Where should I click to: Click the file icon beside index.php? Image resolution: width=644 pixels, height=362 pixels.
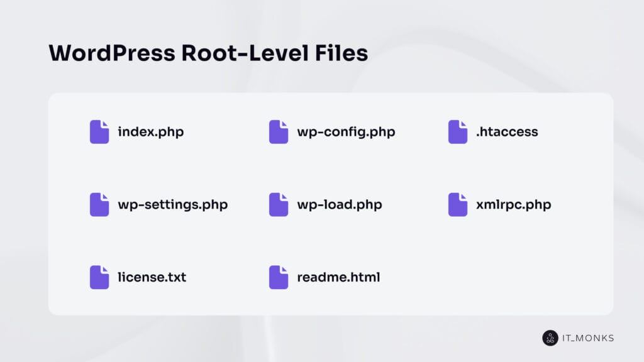point(99,132)
